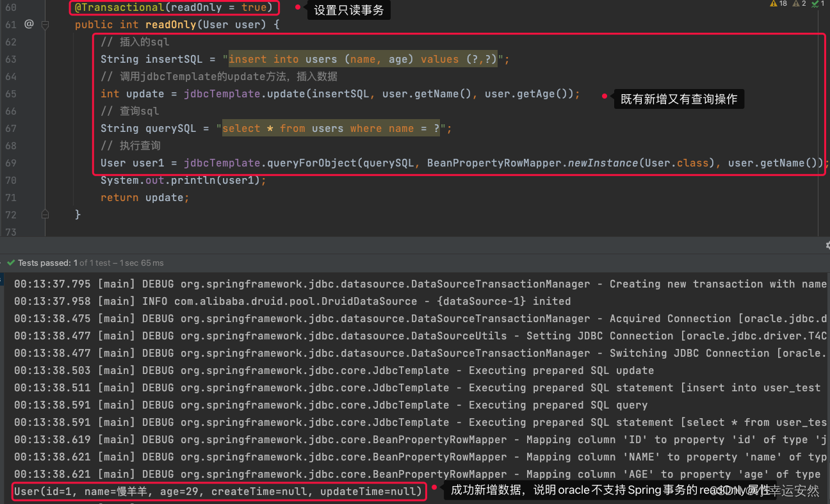Click line number 65 in the gutter

(11, 93)
